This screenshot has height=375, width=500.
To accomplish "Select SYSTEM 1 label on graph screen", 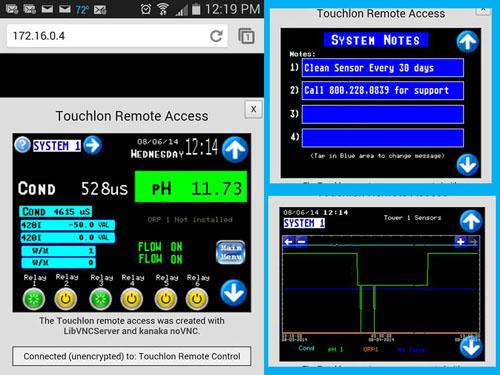I will tap(304, 223).
